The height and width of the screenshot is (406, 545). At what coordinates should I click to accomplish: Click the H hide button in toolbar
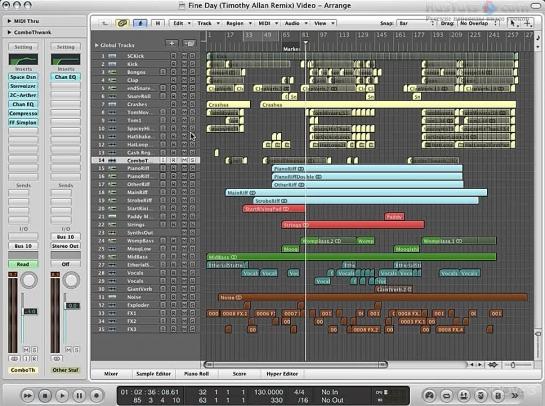(x=158, y=23)
